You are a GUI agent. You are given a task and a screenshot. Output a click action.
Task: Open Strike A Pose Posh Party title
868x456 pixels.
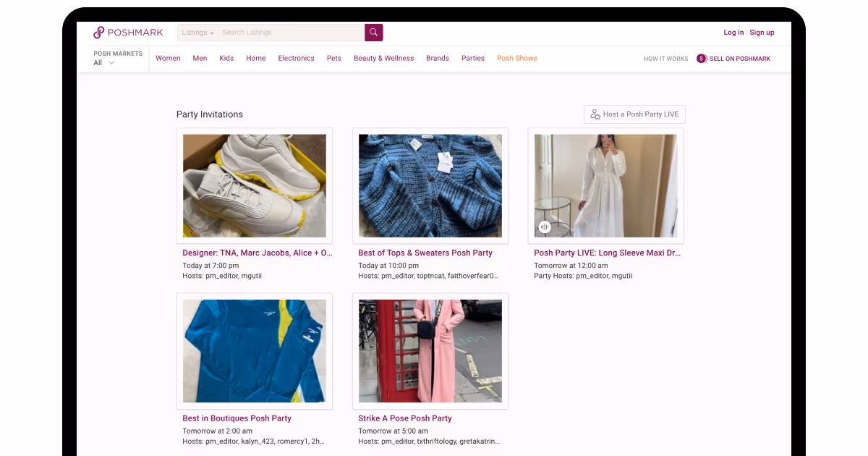(x=405, y=418)
